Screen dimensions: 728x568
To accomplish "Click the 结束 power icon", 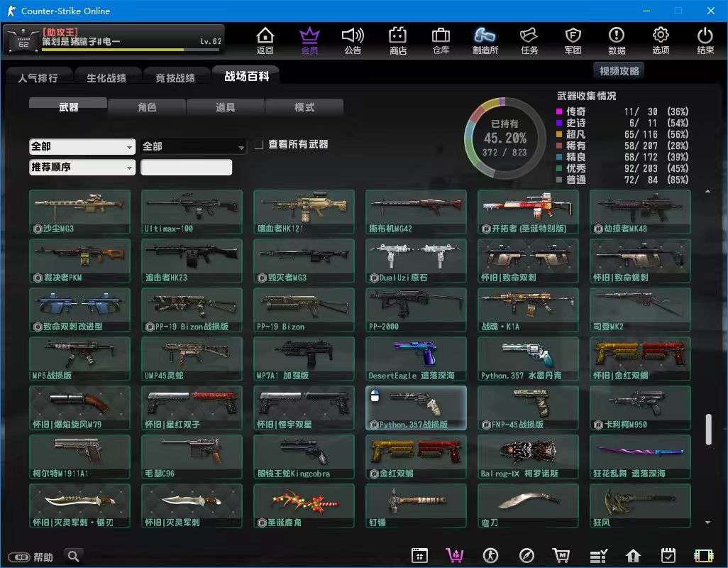I will tap(705, 40).
